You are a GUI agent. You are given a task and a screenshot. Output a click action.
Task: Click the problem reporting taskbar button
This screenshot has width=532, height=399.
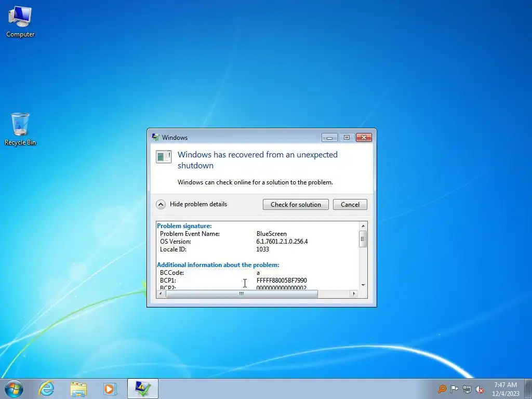tap(143, 389)
